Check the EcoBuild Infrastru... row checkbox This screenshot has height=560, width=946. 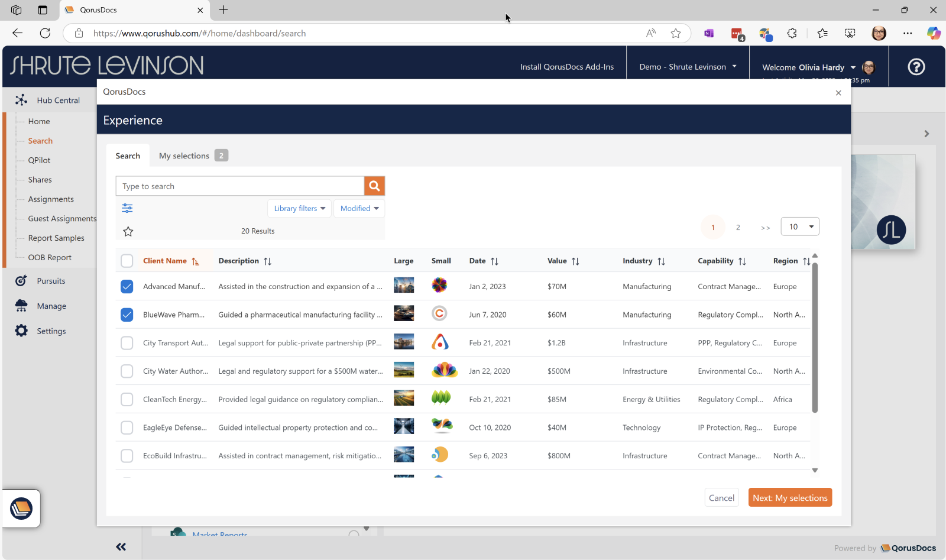click(x=127, y=456)
